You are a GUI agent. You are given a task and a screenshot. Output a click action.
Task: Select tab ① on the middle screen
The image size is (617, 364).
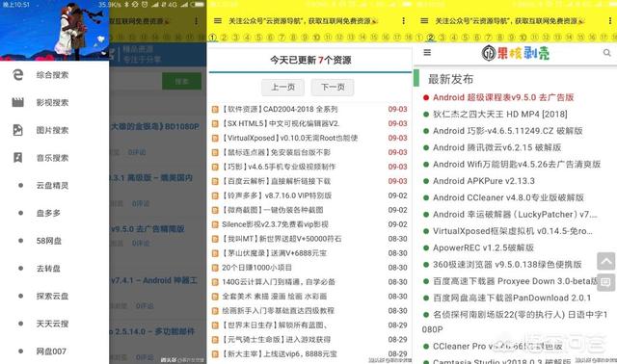(x=212, y=38)
